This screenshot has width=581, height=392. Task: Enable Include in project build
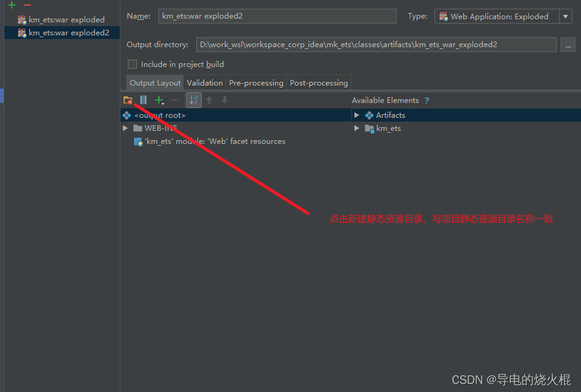[x=132, y=65]
